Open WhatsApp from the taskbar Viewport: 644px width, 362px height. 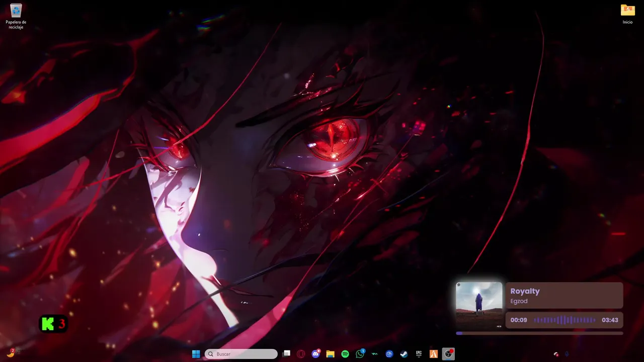click(x=360, y=354)
